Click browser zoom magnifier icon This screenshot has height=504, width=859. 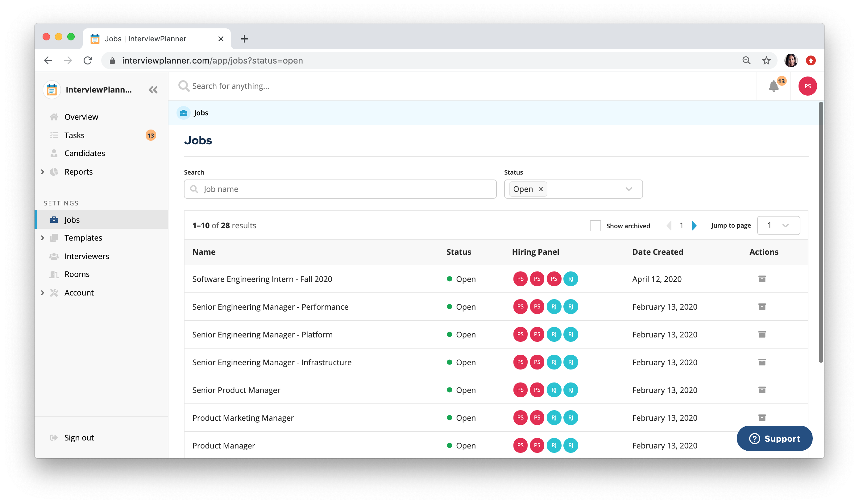coord(746,60)
